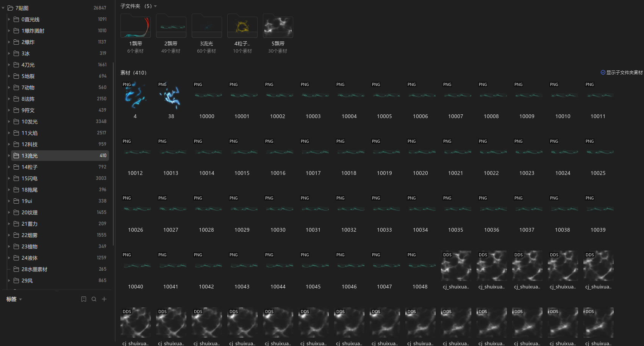Select the 28水墨素材 folder
Viewport: 644px width, 346px height.
[34, 269]
